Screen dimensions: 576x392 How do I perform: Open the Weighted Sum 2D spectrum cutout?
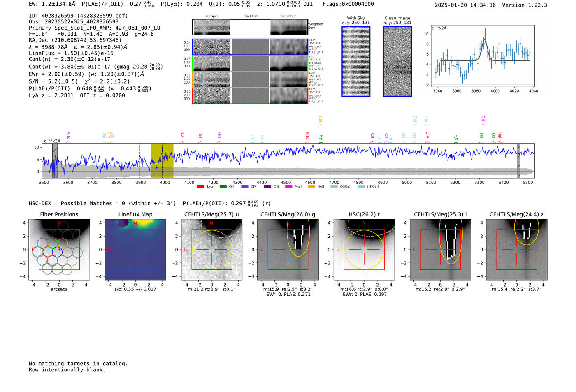tap(250, 27)
